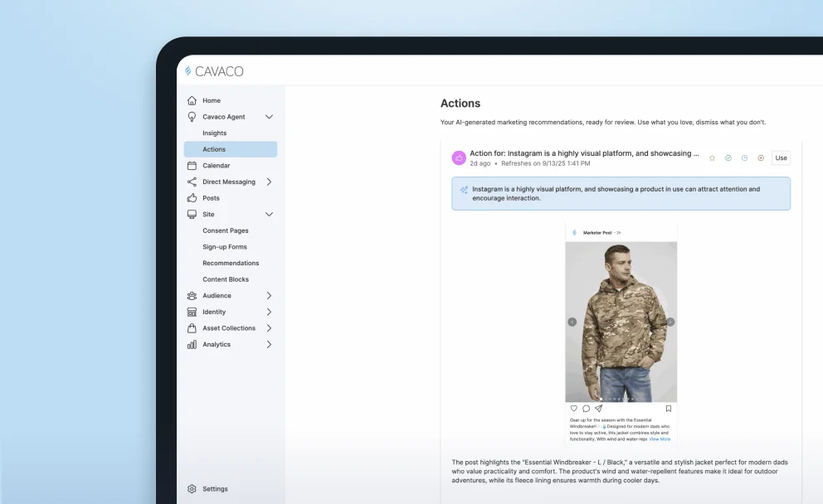Click the paper plane share icon

[598, 409]
